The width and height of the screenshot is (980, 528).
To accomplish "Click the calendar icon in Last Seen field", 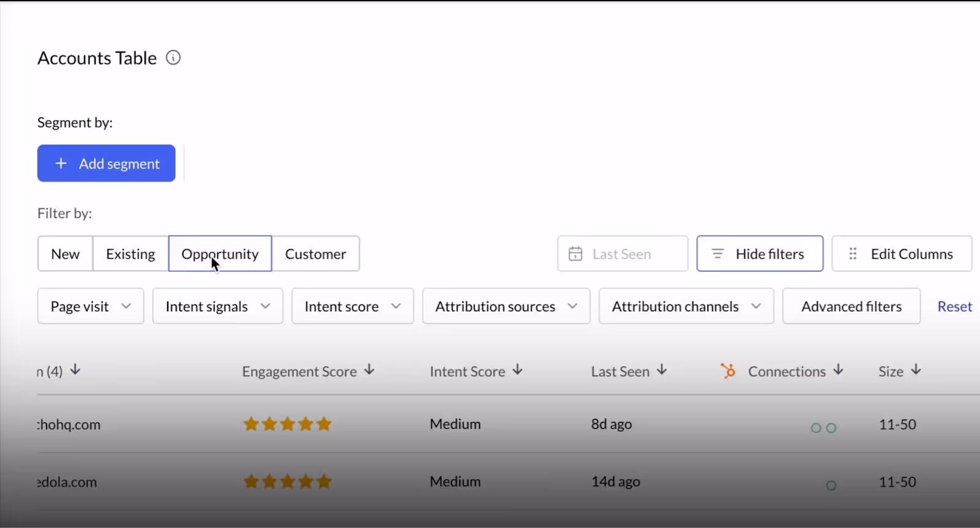I will [576, 254].
